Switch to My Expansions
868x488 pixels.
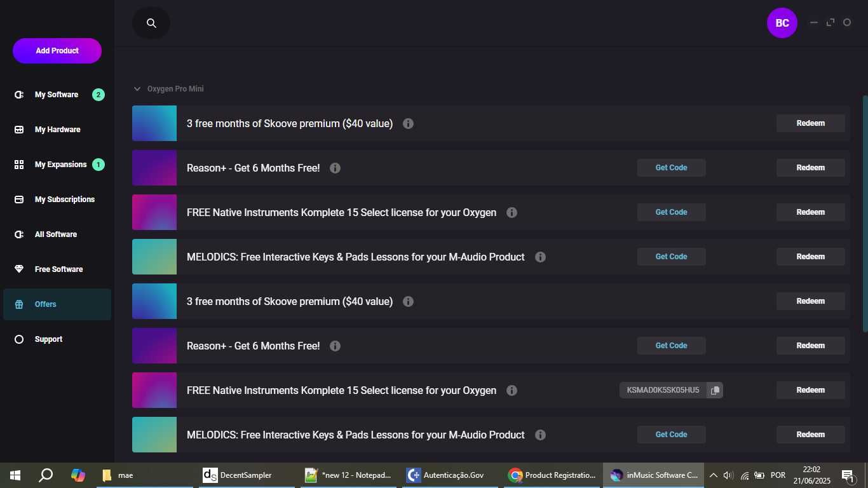pos(57,165)
